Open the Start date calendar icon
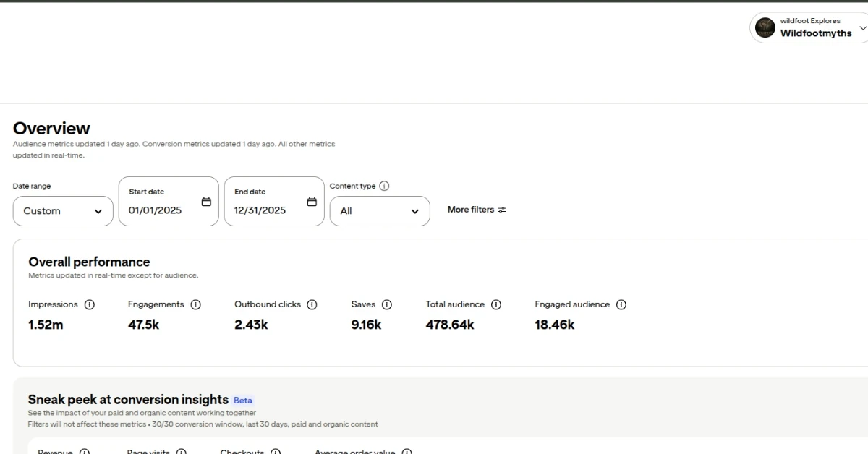This screenshot has height=454, width=868. 206,202
